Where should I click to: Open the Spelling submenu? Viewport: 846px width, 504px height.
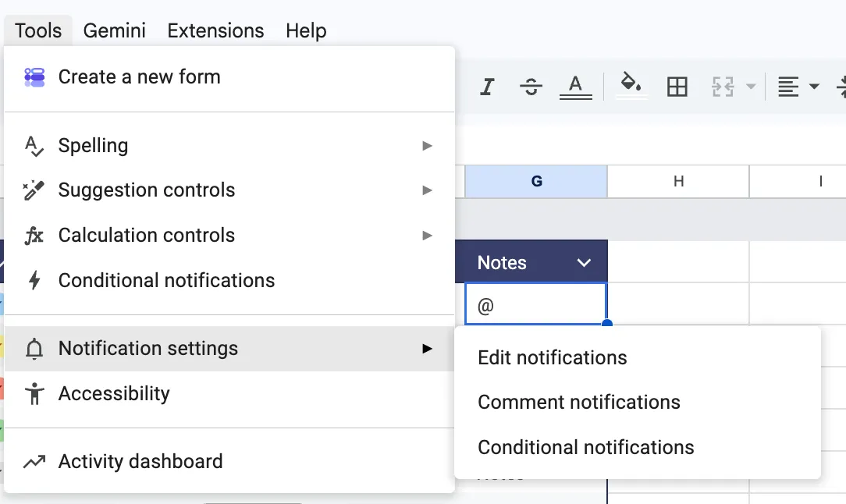[x=229, y=146]
